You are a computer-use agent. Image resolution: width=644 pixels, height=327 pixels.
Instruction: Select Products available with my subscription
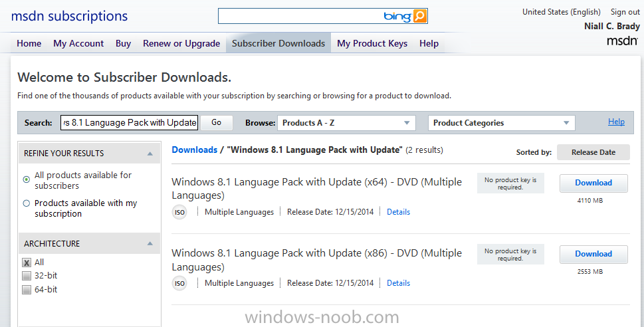click(x=27, y=203)
